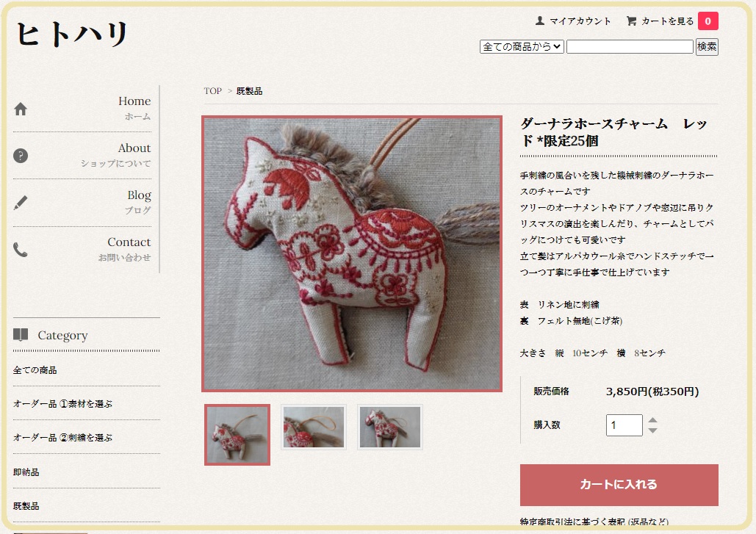Open オーダー品 ①素材を選ぶ category
Screen dimensions: 756x534
62,404
